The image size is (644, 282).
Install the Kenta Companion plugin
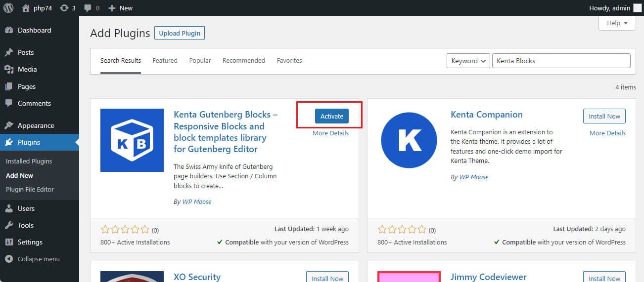[604, 116]
